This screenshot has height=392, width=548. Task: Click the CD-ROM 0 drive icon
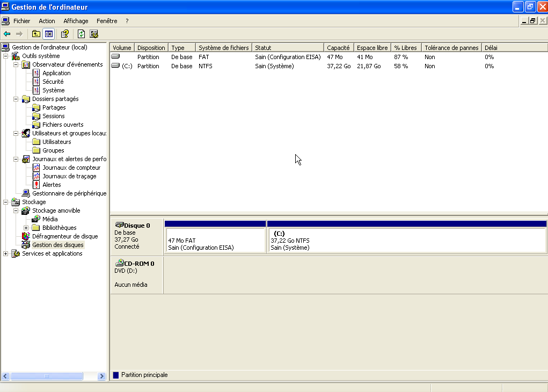tap(120, 263)
